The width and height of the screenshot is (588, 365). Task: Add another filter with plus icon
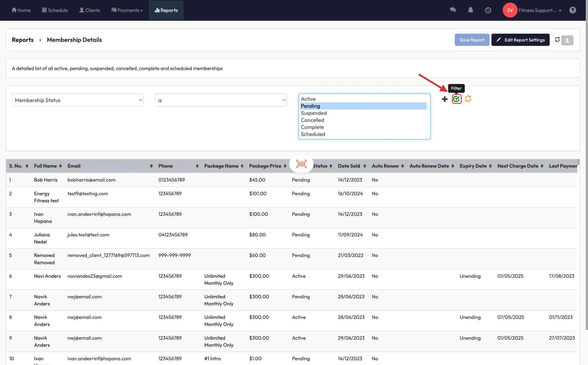[x=444, y=99]
